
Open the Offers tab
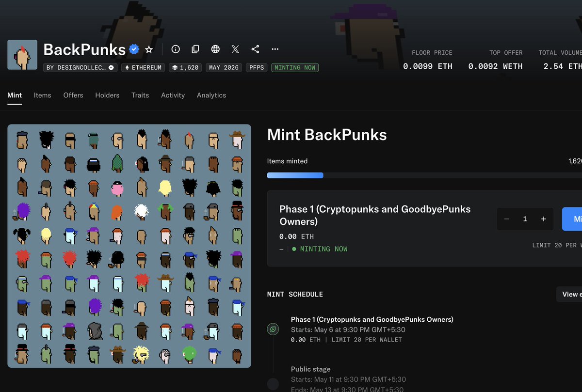coord(73,95)
